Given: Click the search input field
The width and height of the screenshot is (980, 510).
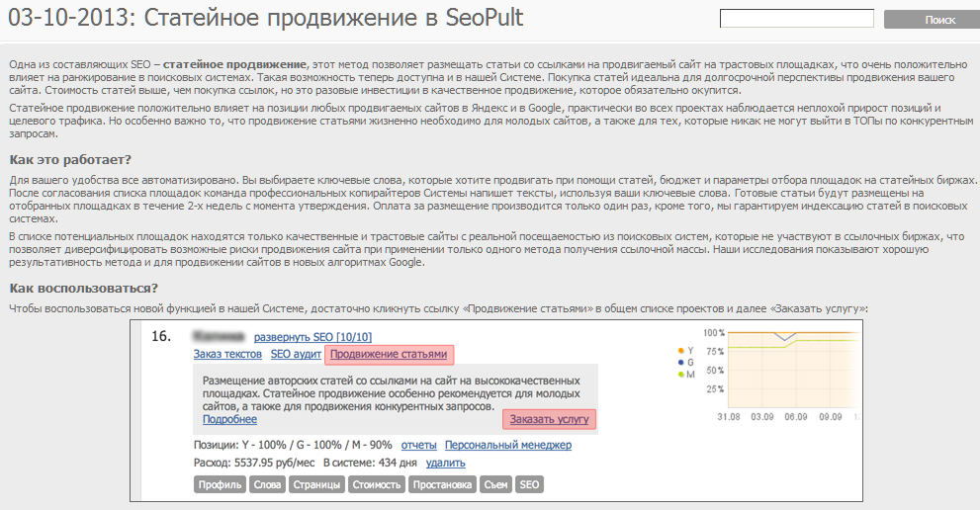Looking at the screenshot, I should coord(797,19).
